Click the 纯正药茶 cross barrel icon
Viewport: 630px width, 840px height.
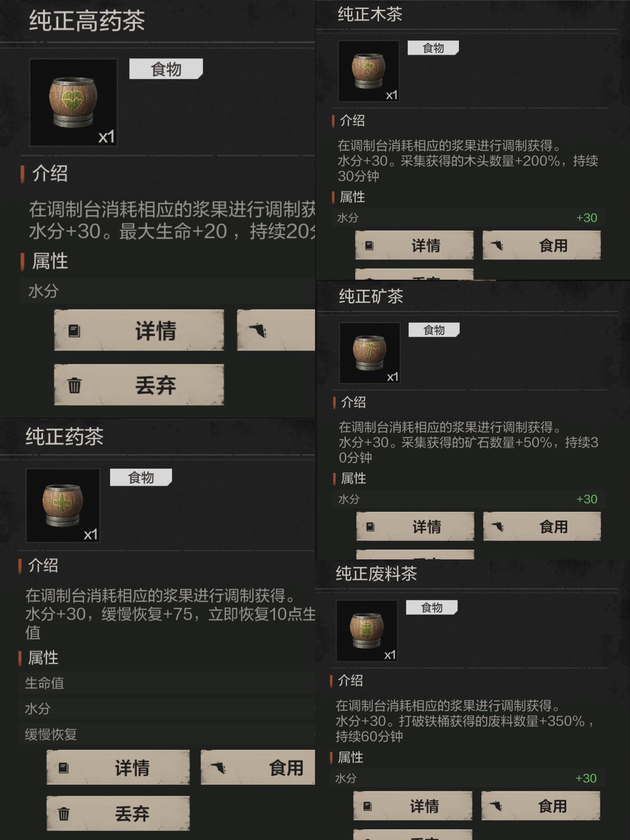coord(63,505)
